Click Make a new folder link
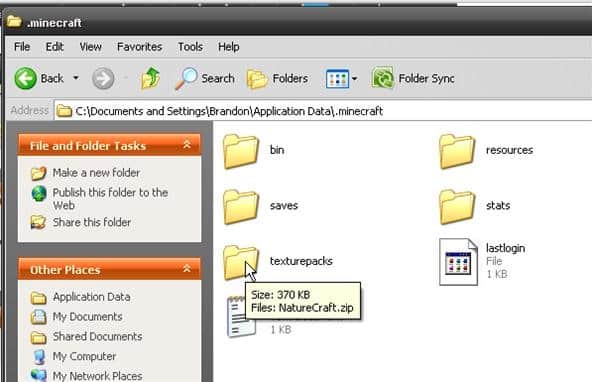Viewport: 592px width, 382px height. [x=96, y=173]
